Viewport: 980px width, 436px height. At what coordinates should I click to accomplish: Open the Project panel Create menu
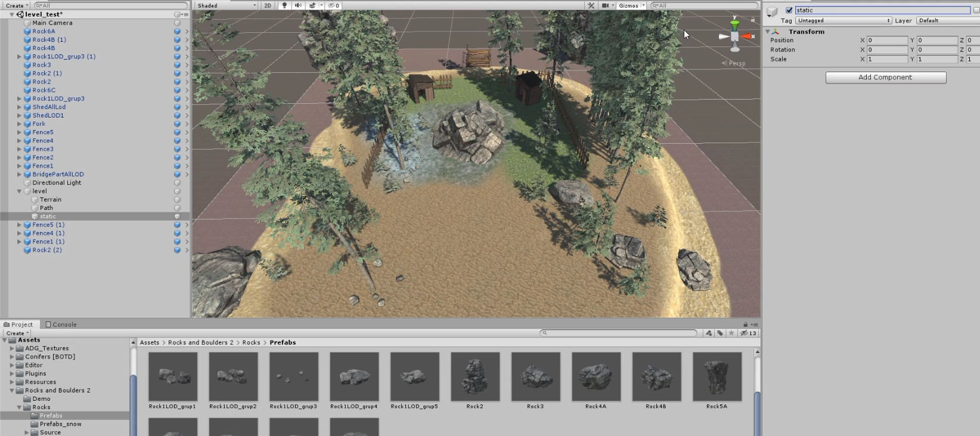17,333
